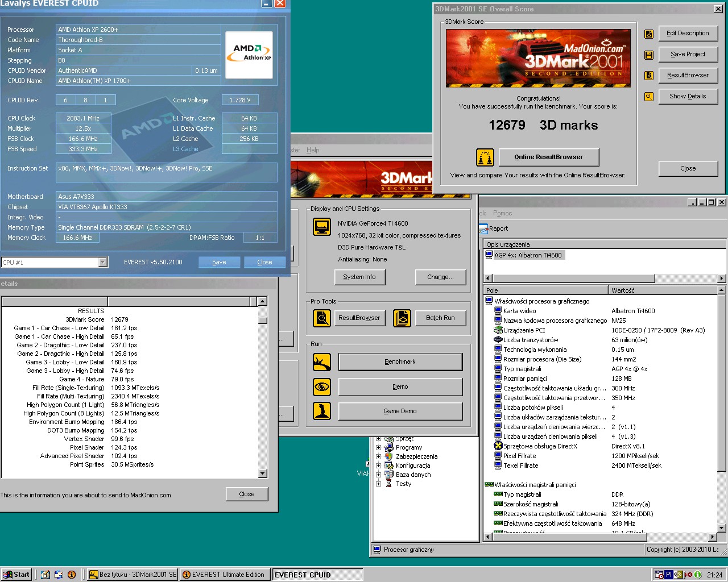The height and width of the screenshot is (582, 728).
Task: Click the Demo eye icon
Action: [322, 386]
